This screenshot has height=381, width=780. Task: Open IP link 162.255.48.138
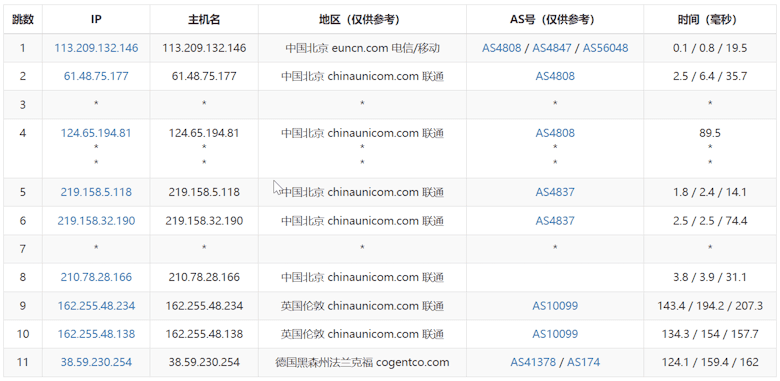point(96,334)
